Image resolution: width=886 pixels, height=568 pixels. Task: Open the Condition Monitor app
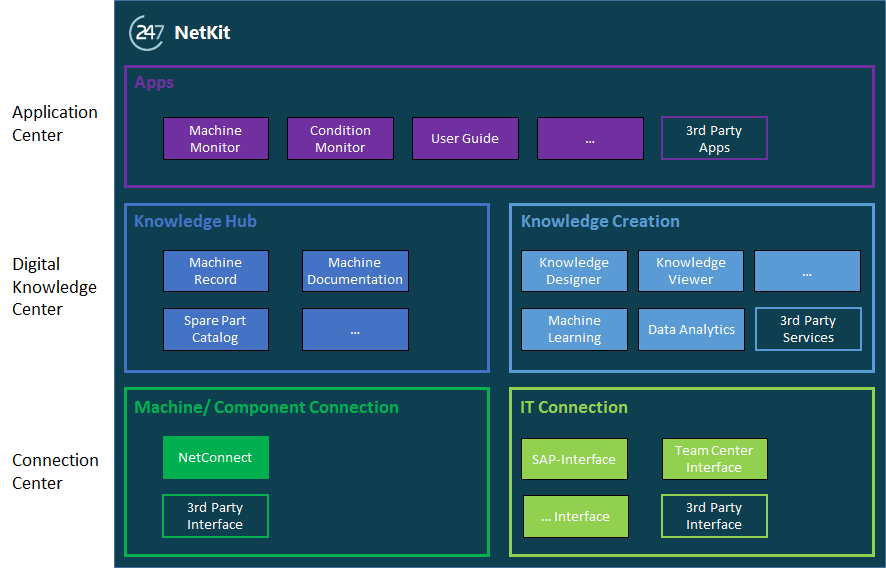coord(340,138)
